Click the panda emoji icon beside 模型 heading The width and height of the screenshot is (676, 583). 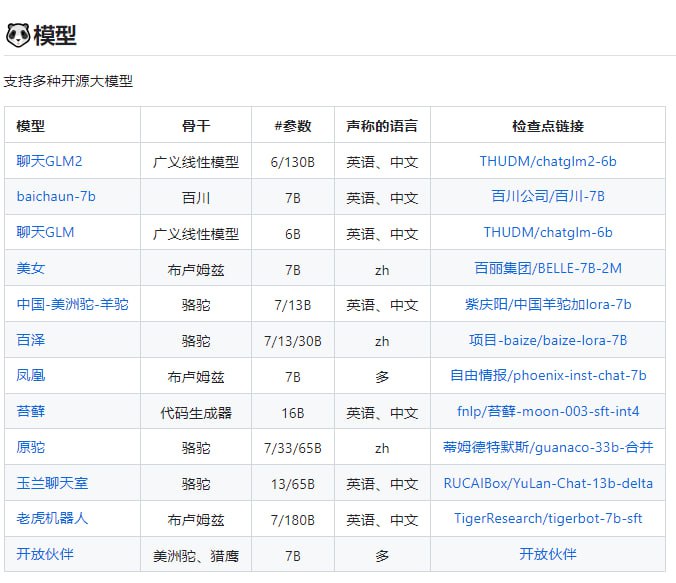[18, 35]
